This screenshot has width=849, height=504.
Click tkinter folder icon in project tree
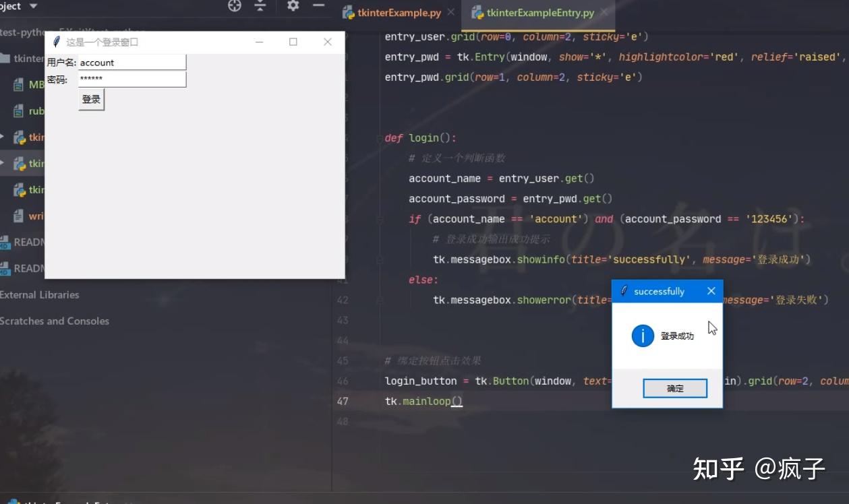point(4,59)
